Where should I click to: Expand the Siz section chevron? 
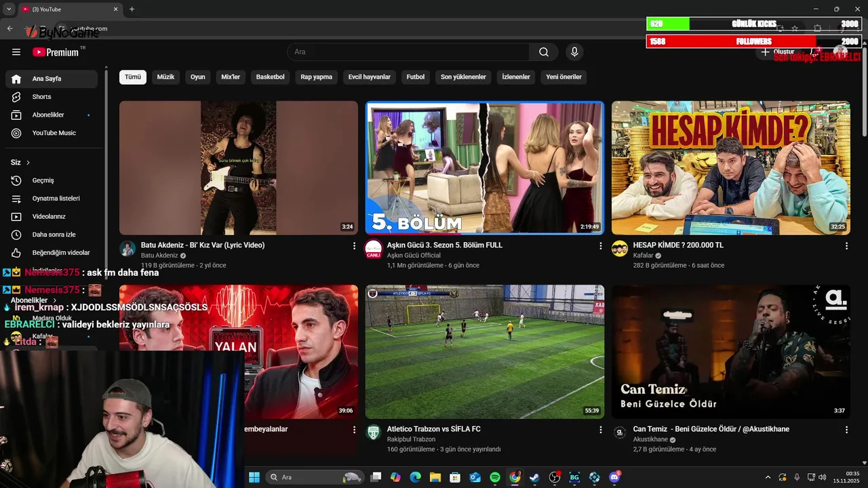[x=28, y=163]
